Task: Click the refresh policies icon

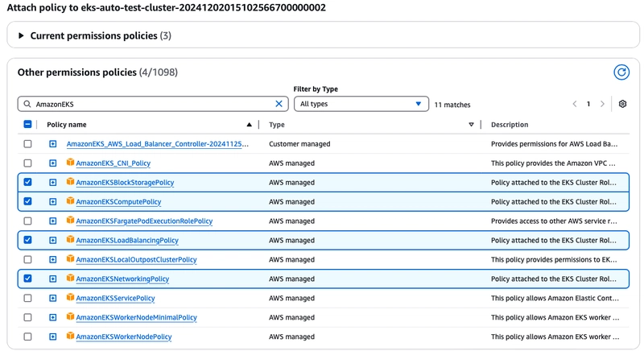Action: [621, 72]
